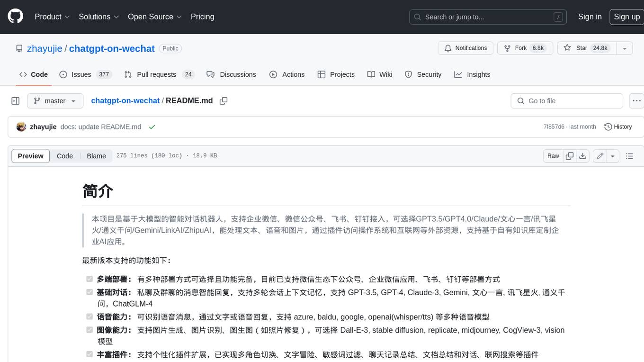The image size is (644, 362).
Task: Go to the Discussions tab
Action: (232, 74)
